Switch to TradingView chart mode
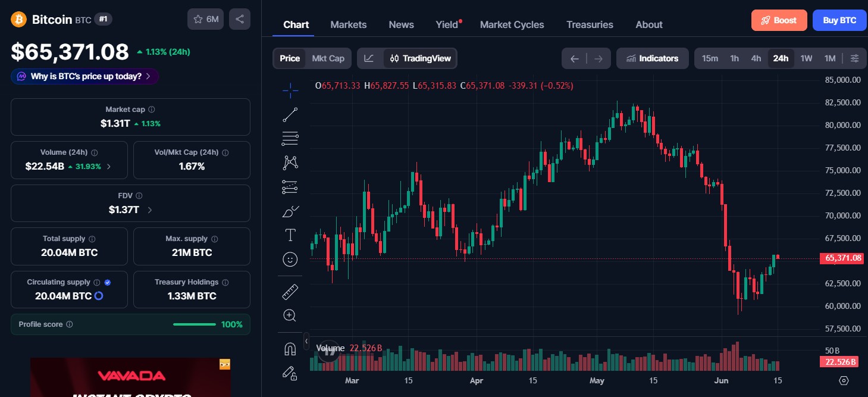This screenshot has height=397, width=868. tap(420, 58)
